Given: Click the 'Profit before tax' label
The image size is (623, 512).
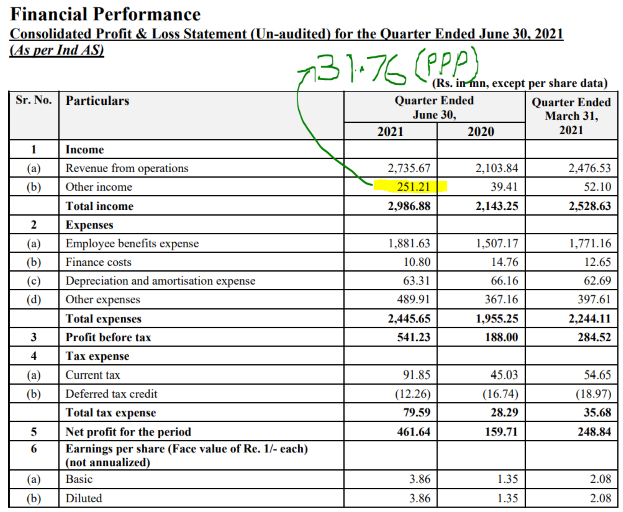Looking at the screenshot, I should [x=108, y=337].
